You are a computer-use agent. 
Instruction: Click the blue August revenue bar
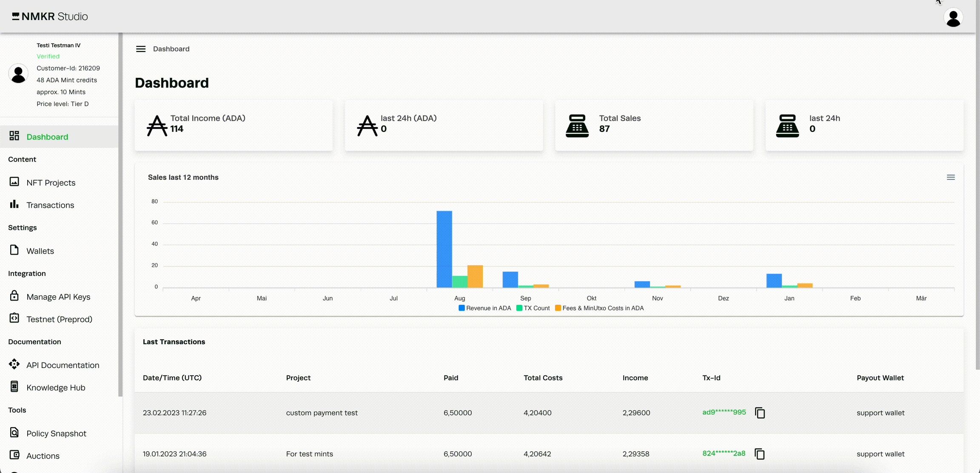[444, 249]
